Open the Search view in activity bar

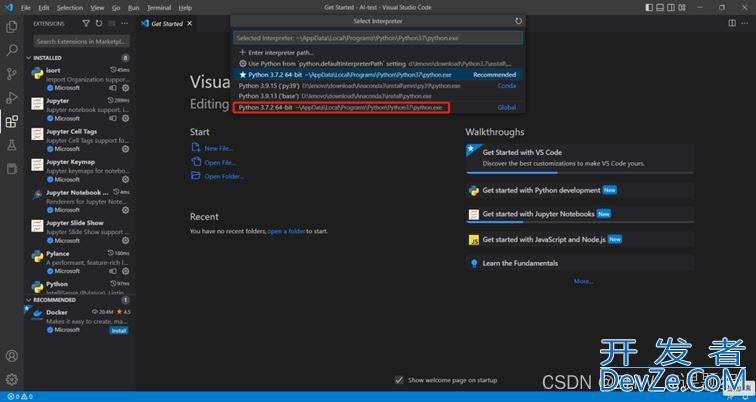[12, 50]
